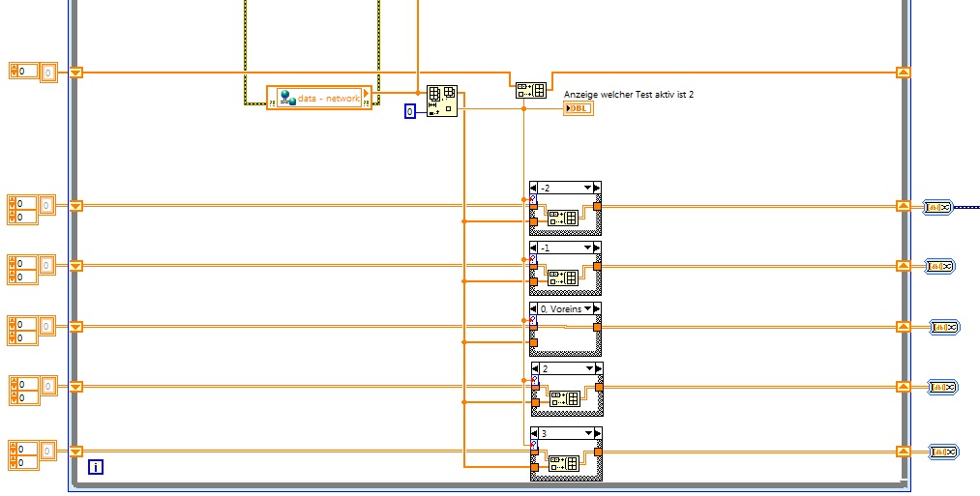Go to next case on the 2 structure
980x496 pixels.
599,368
